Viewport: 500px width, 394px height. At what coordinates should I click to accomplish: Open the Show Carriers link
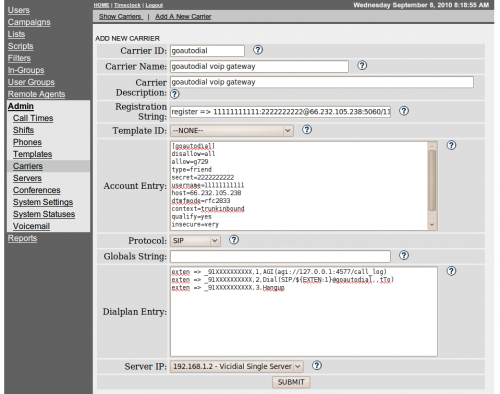(x=120, y=17)
